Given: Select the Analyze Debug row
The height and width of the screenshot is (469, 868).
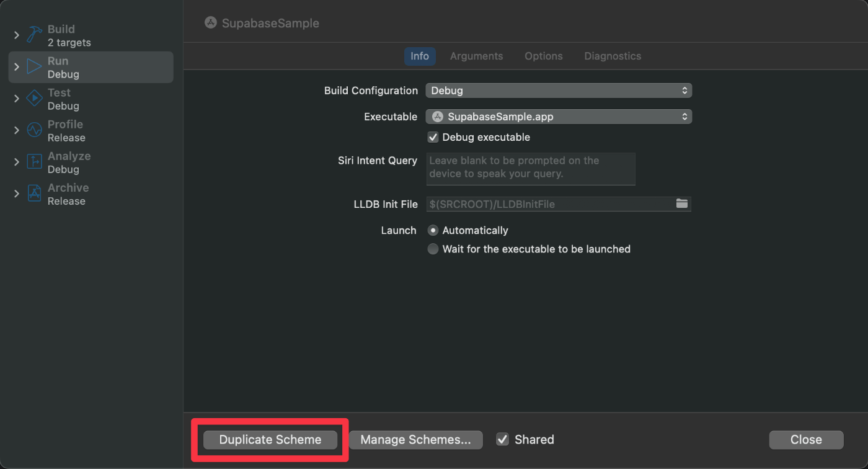Looking at the screenshot, I should [91, 162].
